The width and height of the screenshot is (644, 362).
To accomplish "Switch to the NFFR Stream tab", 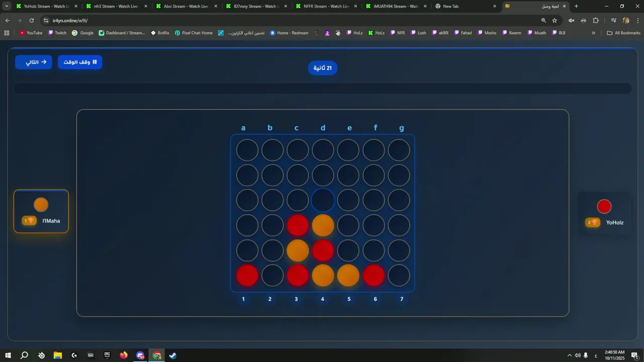I will tap(326, 6).
